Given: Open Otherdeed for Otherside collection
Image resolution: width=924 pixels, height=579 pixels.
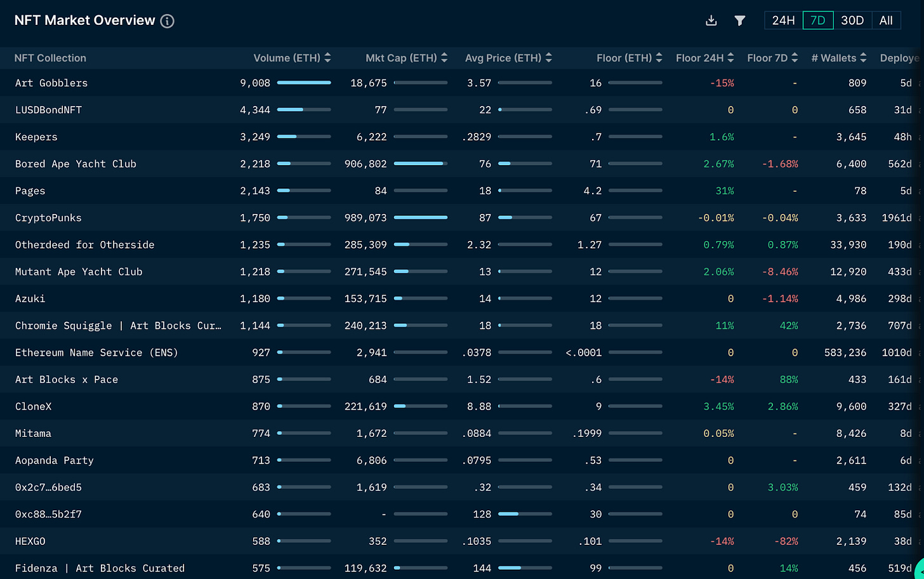Looking at the screenshot, I should (x=84, y=245).
